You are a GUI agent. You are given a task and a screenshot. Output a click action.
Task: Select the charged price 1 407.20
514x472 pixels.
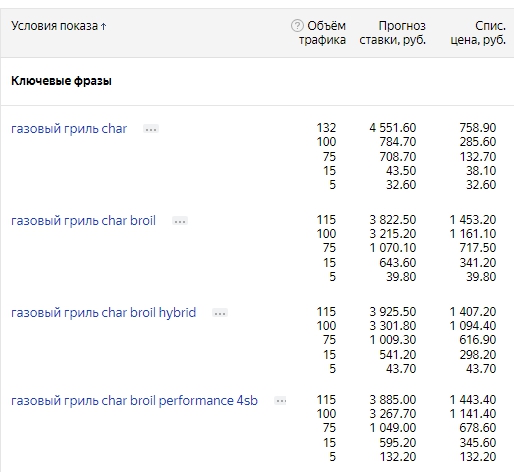pyautogui.click(x=473, y=312)
